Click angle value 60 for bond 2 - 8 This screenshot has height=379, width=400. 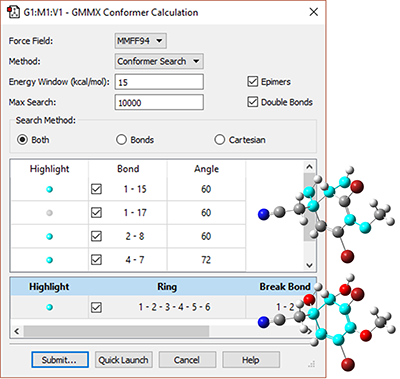(206, 236)
